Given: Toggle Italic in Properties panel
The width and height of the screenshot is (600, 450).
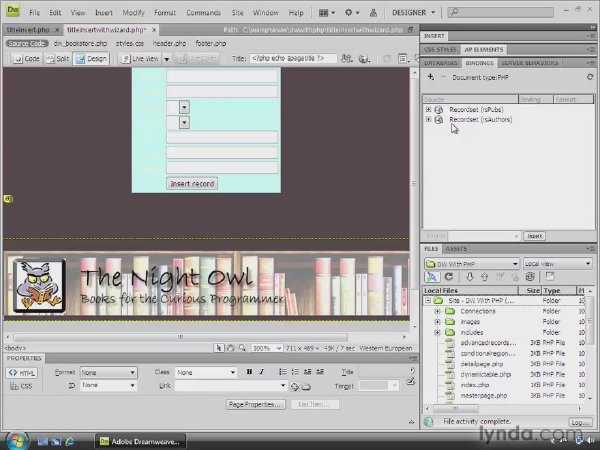Looking at the screenshot, I should [x=262, y=372].
